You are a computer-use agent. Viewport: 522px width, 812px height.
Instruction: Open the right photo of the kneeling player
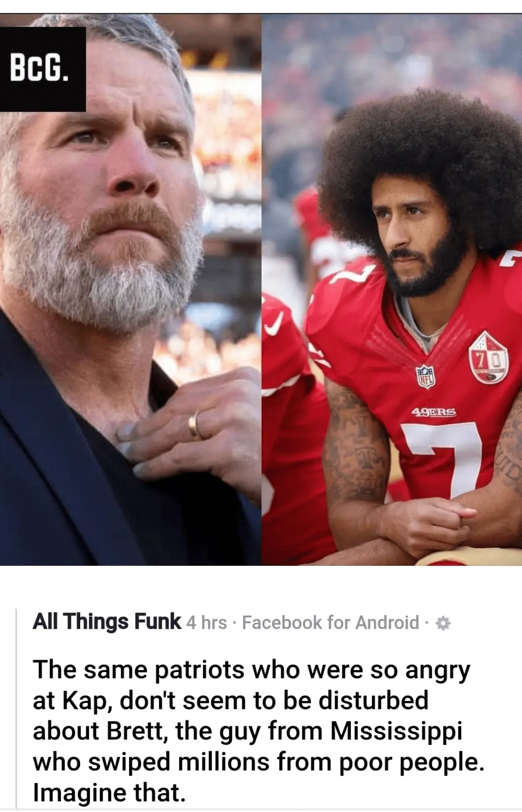(392, 289)
